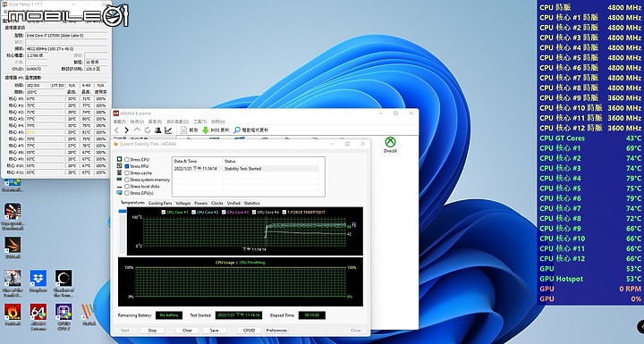Launch AIDA64 Extreme desktop shortcut
This screenshot has width=644, height=344.
point(38,312)
